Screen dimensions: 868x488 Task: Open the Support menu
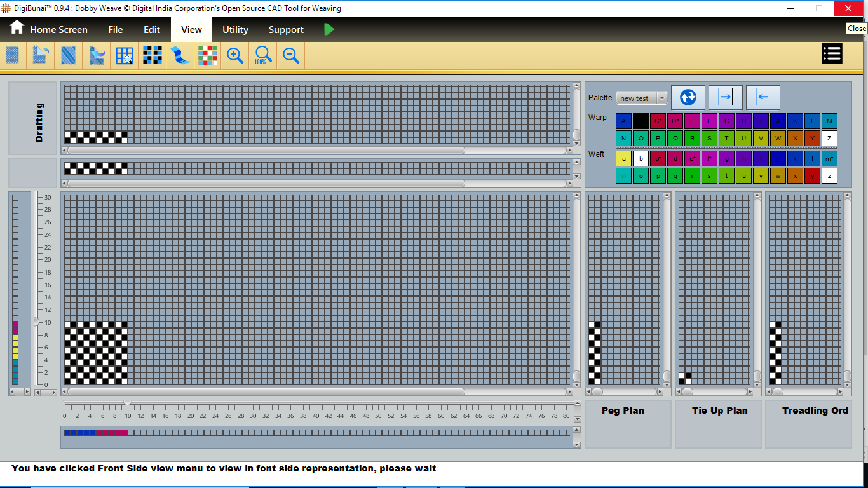click(x=286, y=30)
